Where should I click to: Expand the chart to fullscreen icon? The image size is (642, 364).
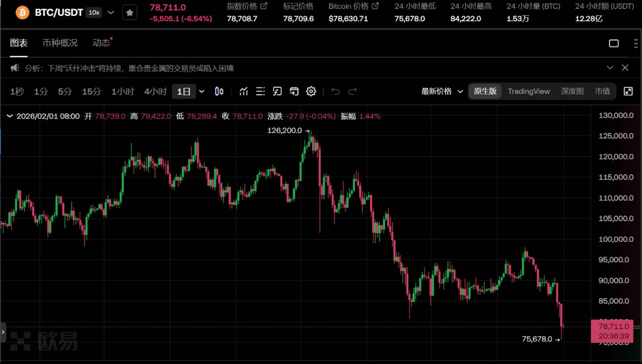[x=629, y=91]
